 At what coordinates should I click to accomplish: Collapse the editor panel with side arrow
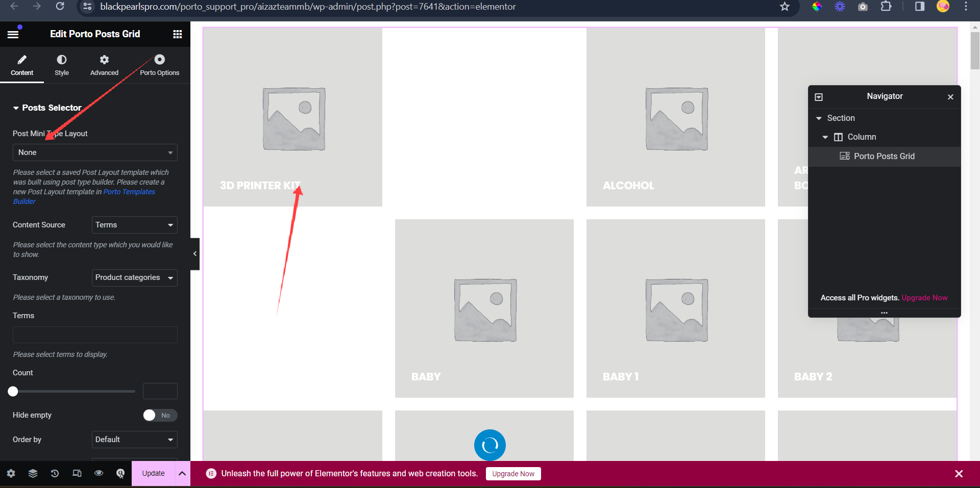(195, 253)
